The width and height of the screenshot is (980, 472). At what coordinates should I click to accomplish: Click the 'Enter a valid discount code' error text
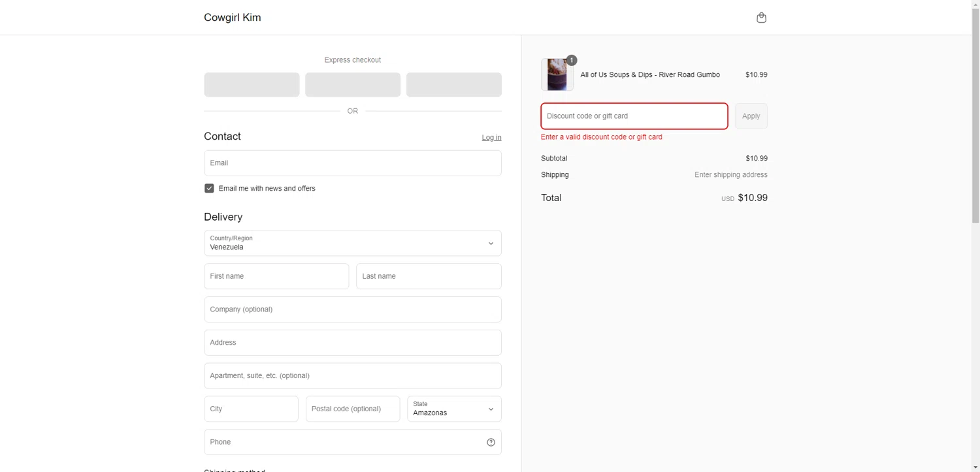[x=602, y=137]
